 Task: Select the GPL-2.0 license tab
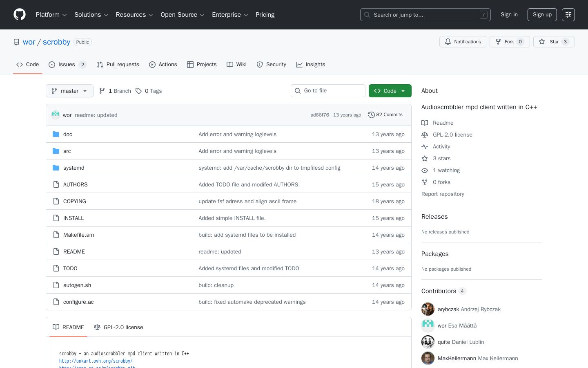click(x=118, y=327)
